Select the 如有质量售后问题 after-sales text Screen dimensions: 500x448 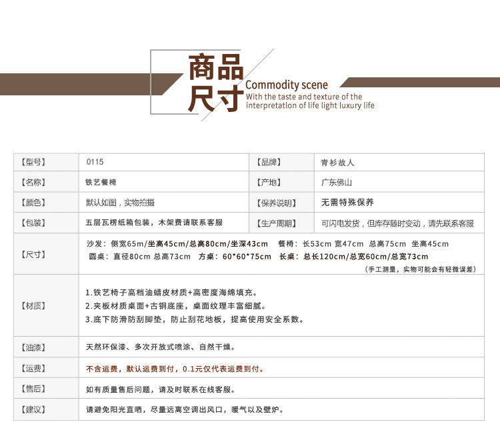tap(161, 389)
